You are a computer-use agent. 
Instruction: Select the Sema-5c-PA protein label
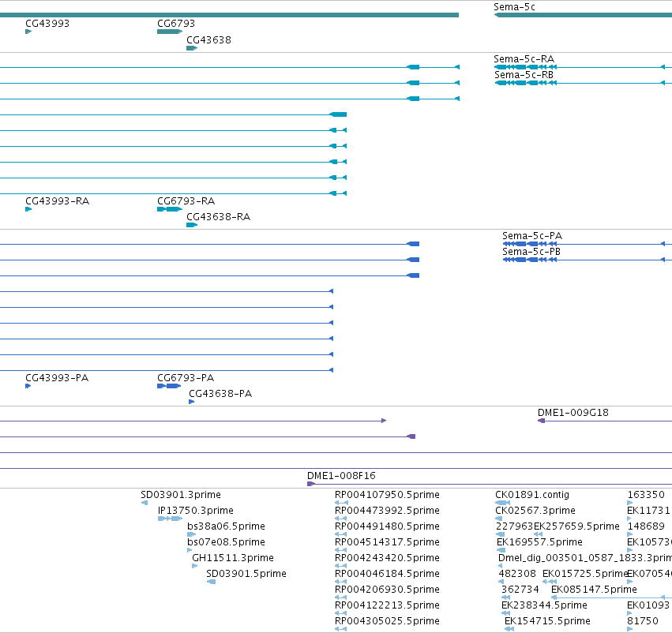coord(532,236)
